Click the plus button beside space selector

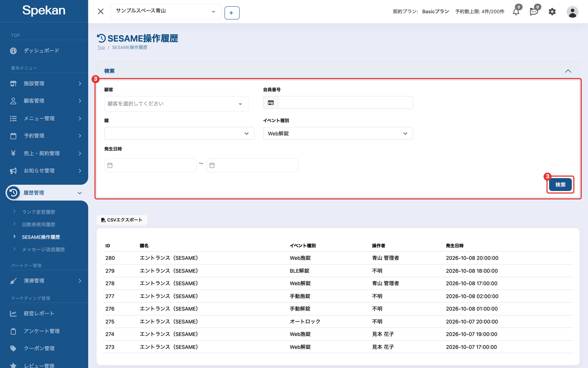click(232, 13)
